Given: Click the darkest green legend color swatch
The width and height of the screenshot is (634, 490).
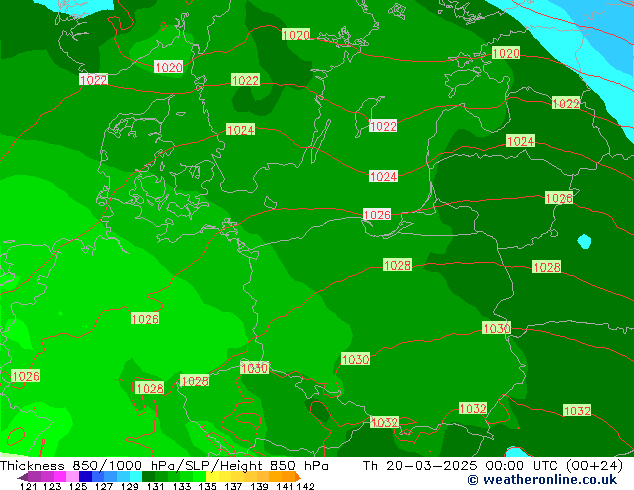Looking at the screenshot, I should tap(148, 476).
